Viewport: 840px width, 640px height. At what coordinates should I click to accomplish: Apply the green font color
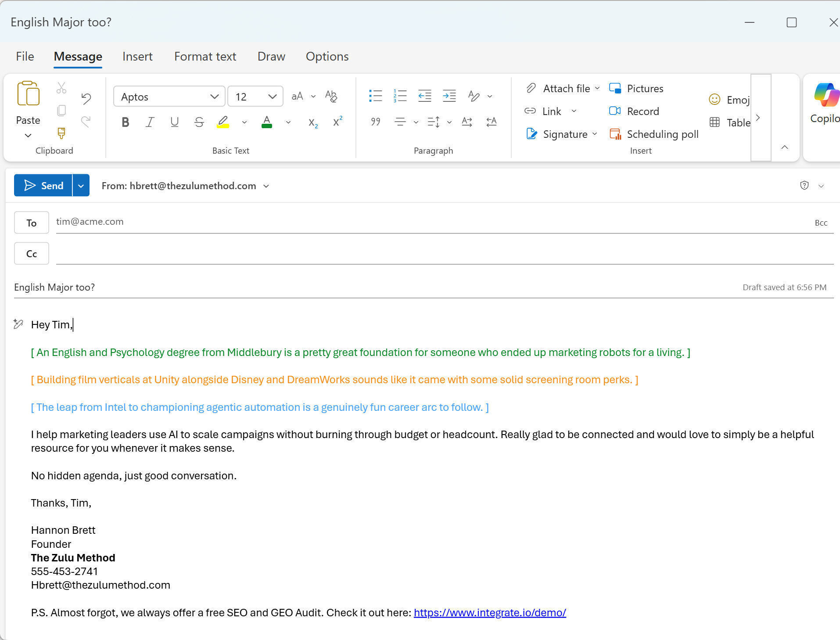[266, 122]
